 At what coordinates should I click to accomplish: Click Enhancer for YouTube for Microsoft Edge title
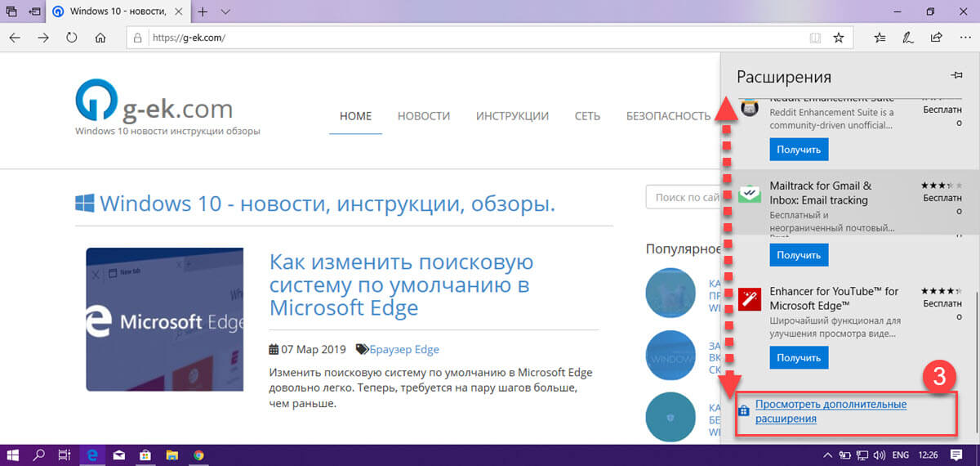click(x=834, y=298)
